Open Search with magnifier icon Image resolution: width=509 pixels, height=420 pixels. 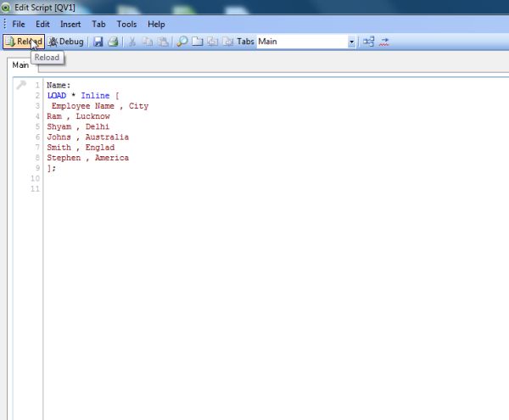[x=182, y=42]
